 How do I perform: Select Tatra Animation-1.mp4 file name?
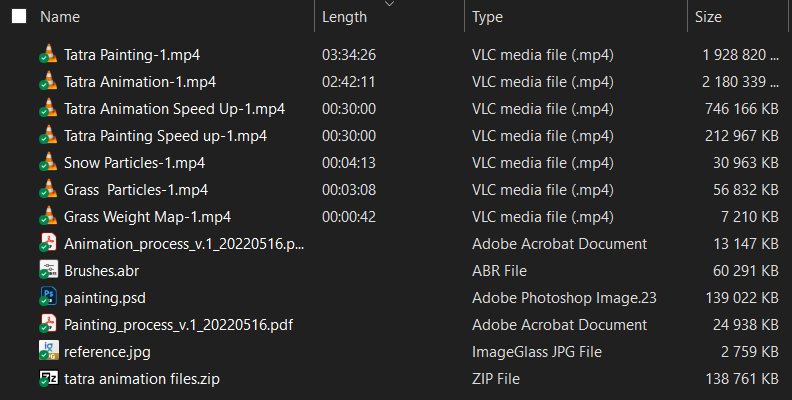[x=140, y=82]
